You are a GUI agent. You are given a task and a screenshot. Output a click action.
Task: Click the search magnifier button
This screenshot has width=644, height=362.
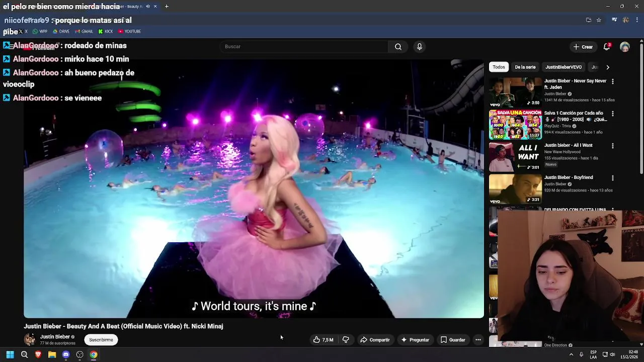[398, 47]
